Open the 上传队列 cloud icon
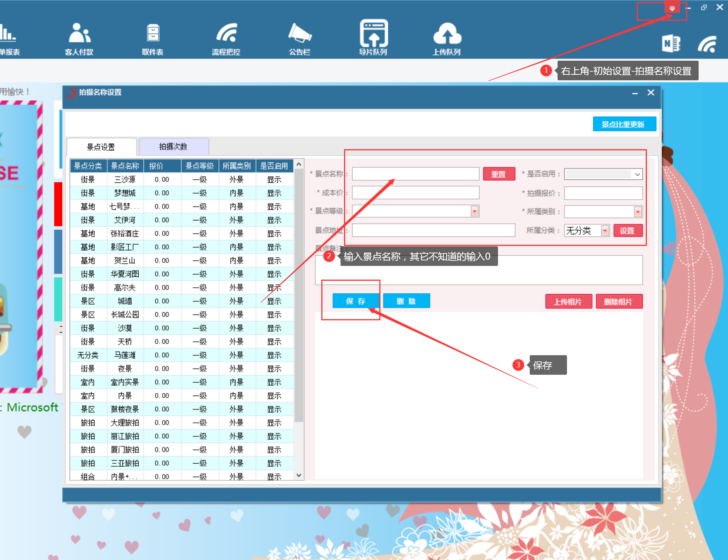 (x=447, y=38)
